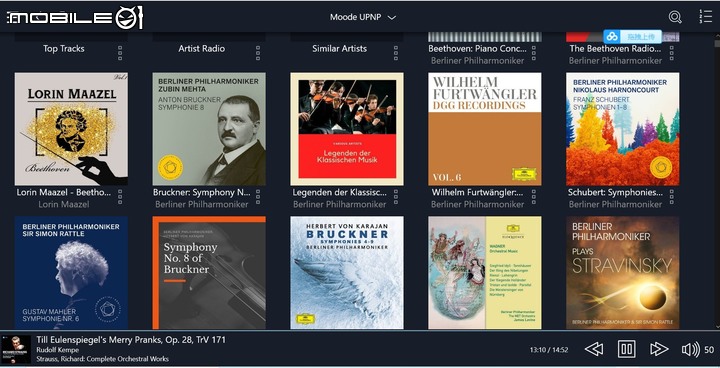This screenshot has height=368, width=720.
Task: Open Bruckner: Symphony N... options menu
Action: coord(258,197)
